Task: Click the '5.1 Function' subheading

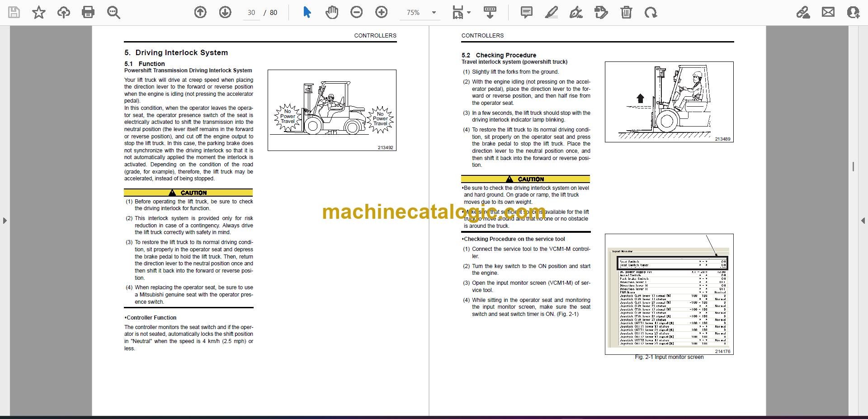Action: (x=145, y=64)
